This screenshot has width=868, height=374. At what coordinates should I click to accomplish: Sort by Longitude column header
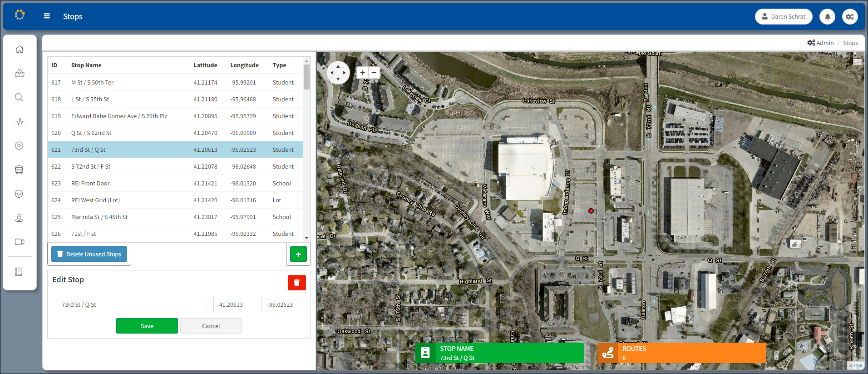pyautogui.click(x=244, y=65)
